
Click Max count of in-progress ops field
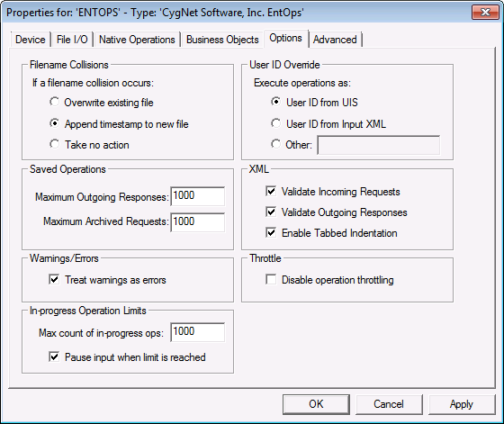click(x=198, y=332)
